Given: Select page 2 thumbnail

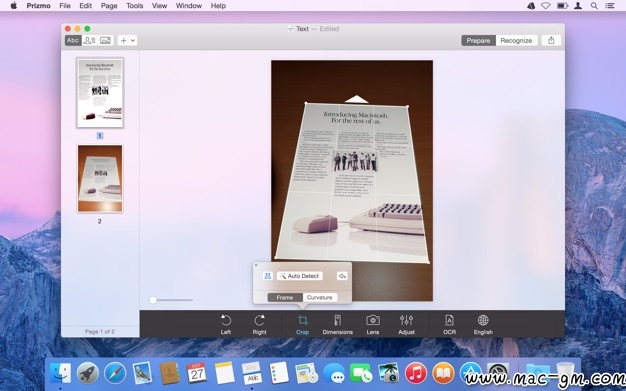Looking at the screenshot, I should pyautogui.click(x=100, y=179).
